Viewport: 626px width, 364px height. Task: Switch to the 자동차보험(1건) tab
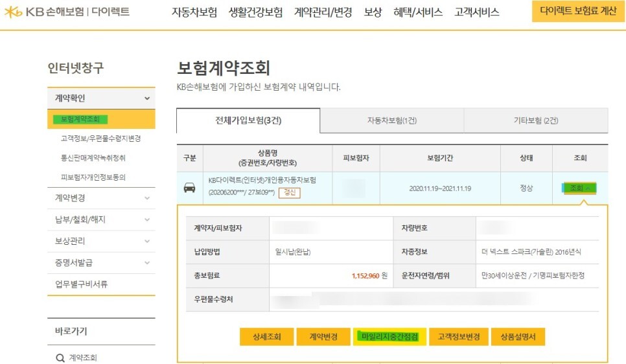(392, 120)
